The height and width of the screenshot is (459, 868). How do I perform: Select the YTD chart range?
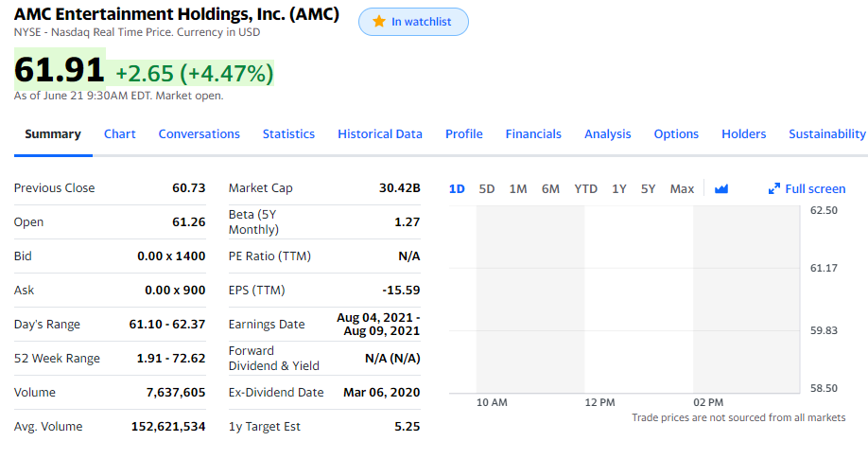pos(585,189)
